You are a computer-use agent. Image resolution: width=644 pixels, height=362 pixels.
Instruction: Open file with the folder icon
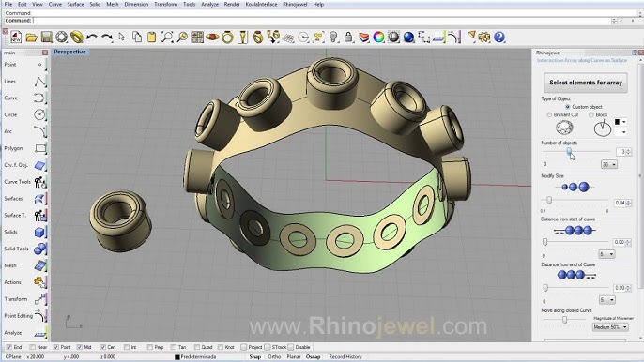tap(31, 38)
